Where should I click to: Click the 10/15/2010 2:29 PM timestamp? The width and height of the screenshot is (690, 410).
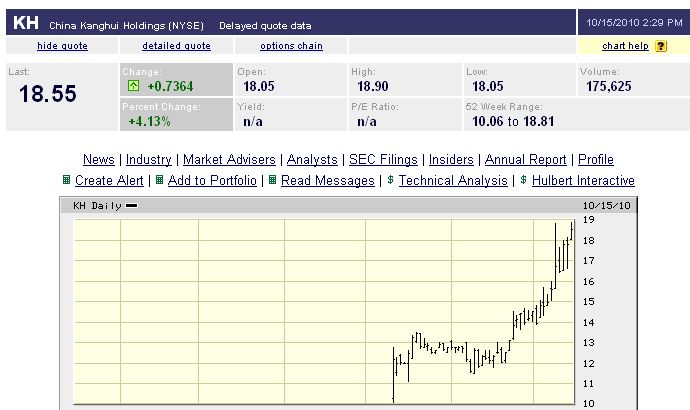point(634,22)
